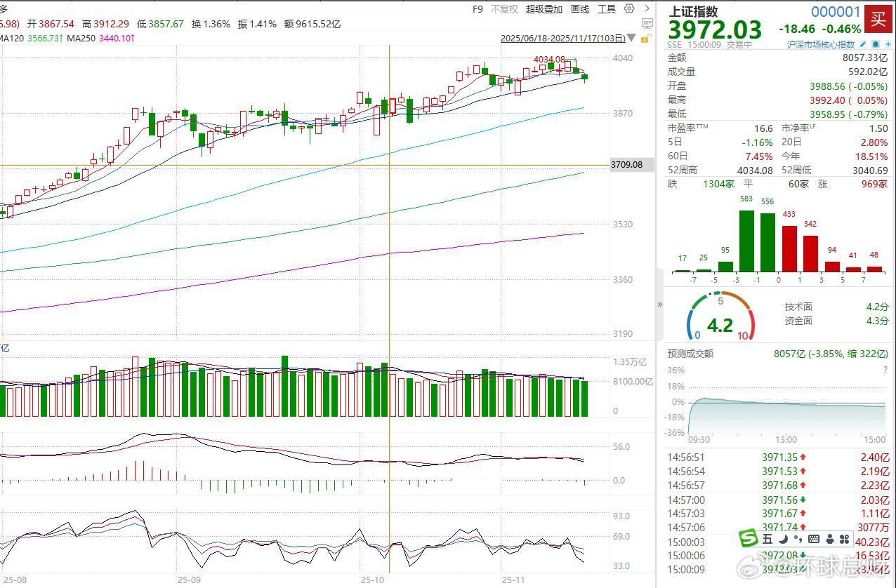The image size is (896, 588).
Task: Click the 成交量 592.02亿 row
Action: 778,72
